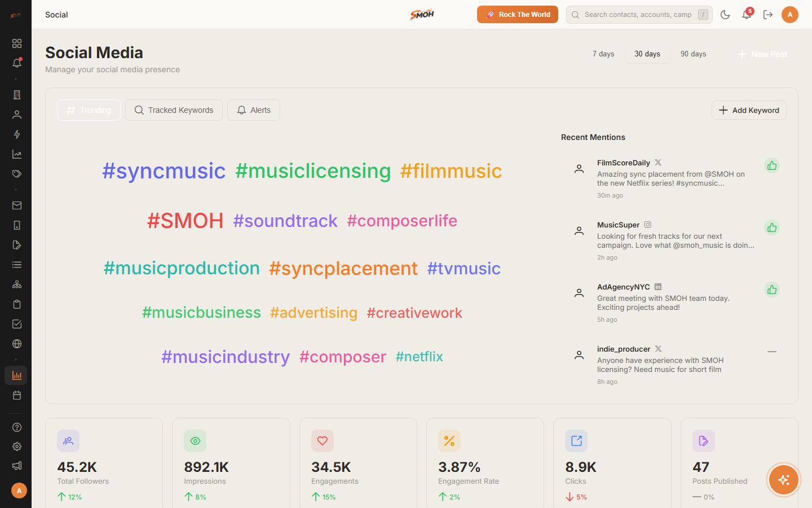Open the globe icon in sidebar
This screenshot has height=508, width=812.
pos(17,344)
